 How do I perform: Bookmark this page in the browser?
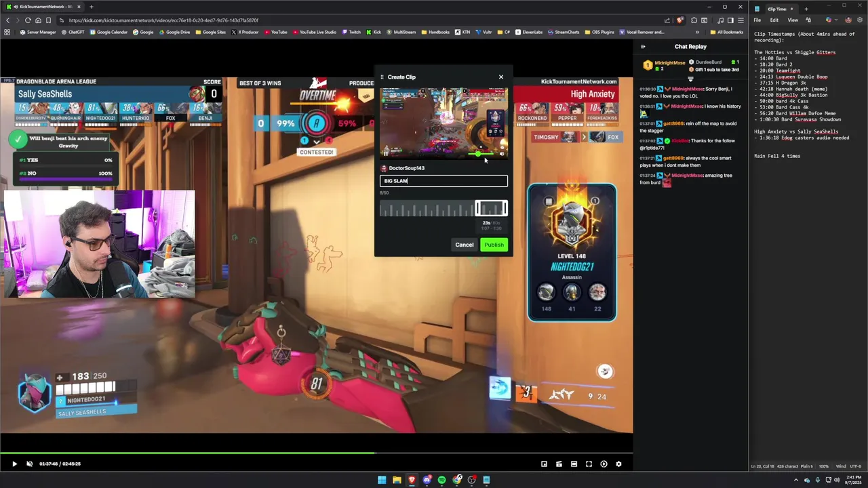click(x=48, y=20)
